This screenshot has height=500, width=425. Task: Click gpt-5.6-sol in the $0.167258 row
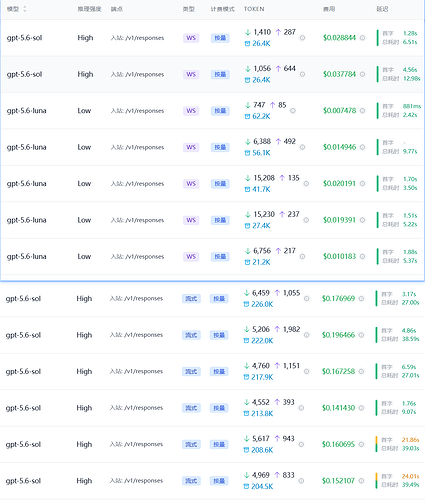23,371
